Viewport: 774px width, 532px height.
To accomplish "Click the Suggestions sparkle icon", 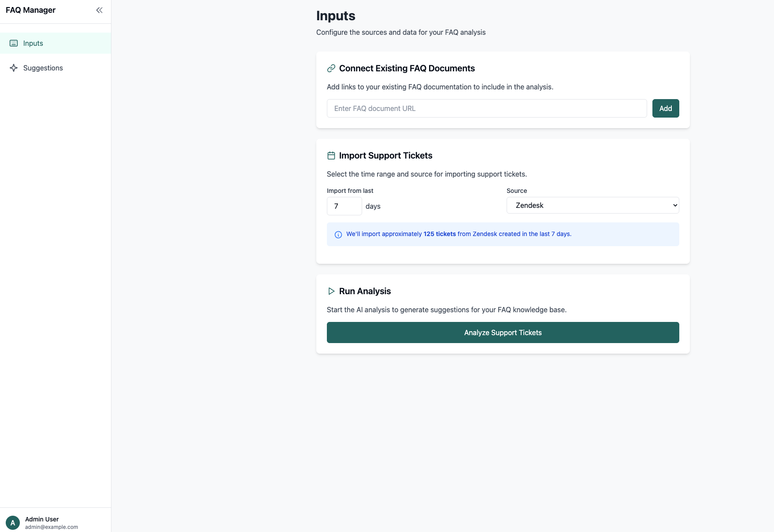I will (14, 68).
